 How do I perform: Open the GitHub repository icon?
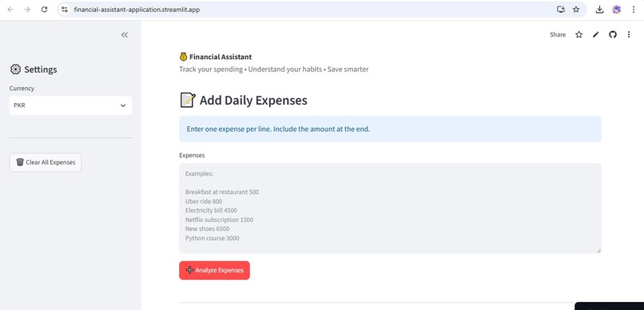tap(612, 34)
